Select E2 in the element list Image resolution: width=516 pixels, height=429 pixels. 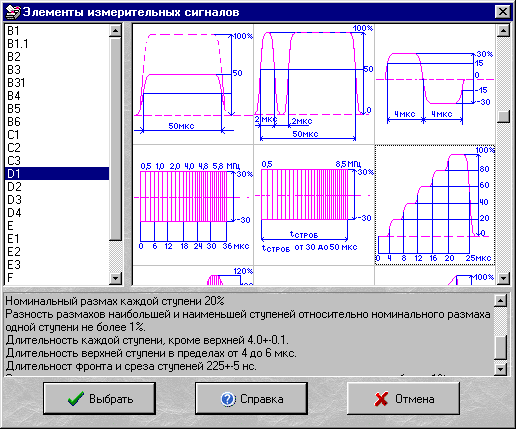[x=57, y=252]
